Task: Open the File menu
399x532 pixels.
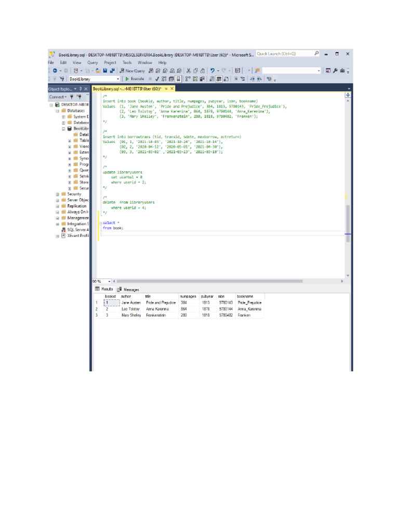Action: [51, 62]
